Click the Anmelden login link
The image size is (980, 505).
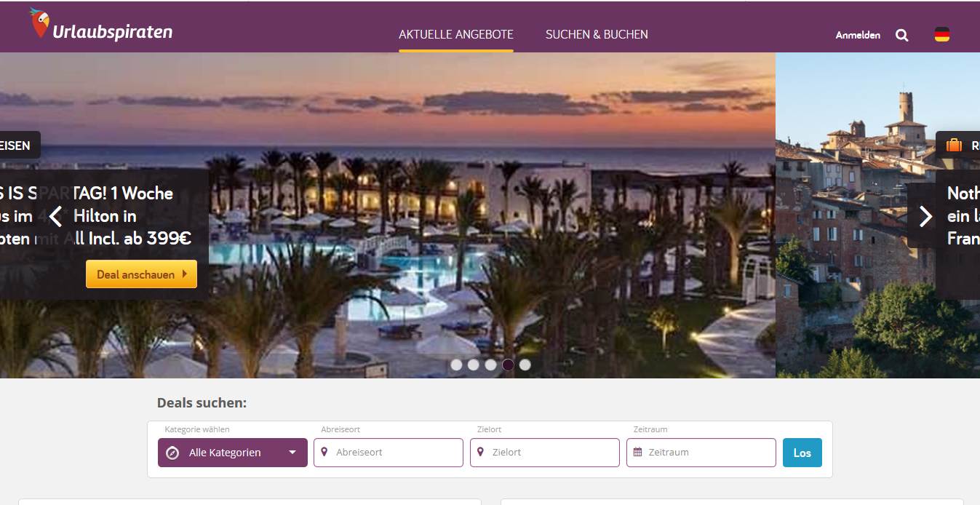click(x=858, y=35)
